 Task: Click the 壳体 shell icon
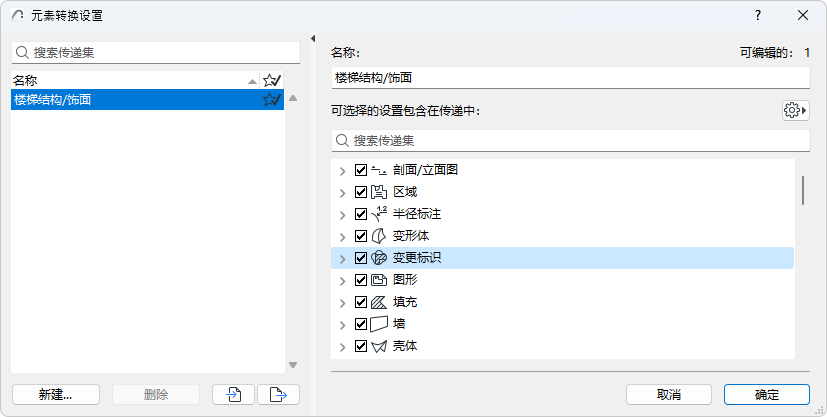click(379, 346)
